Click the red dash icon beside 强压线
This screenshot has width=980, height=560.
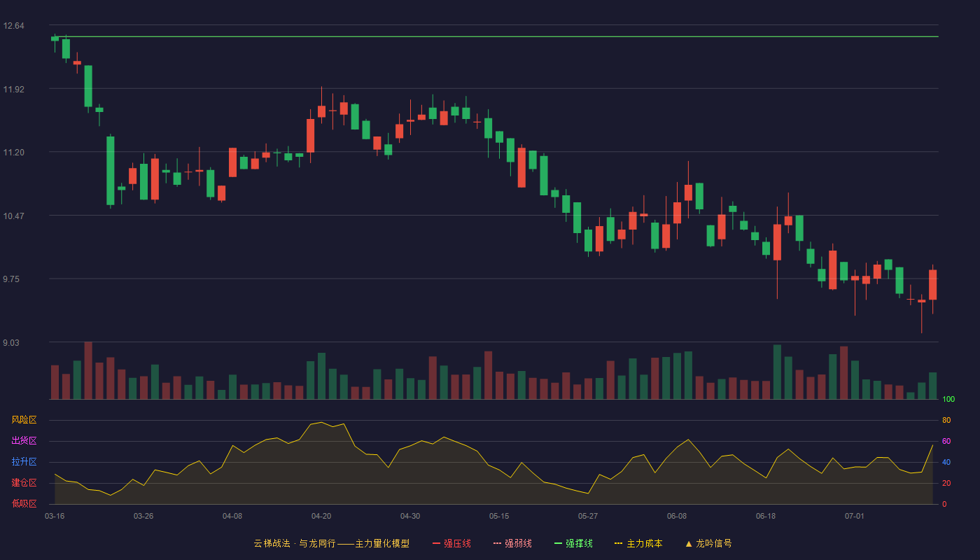tap(436, 543)
